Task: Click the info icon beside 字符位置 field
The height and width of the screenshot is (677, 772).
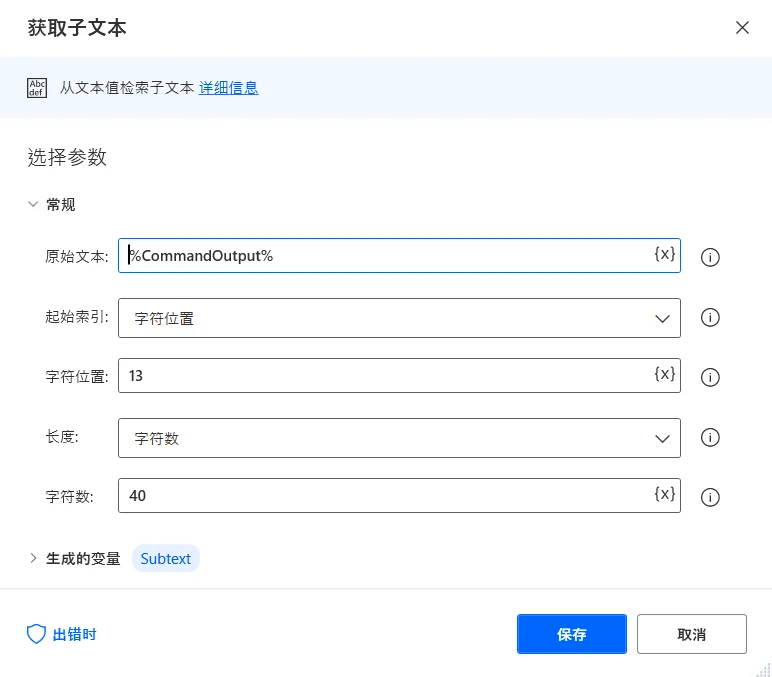Action: 711,377
